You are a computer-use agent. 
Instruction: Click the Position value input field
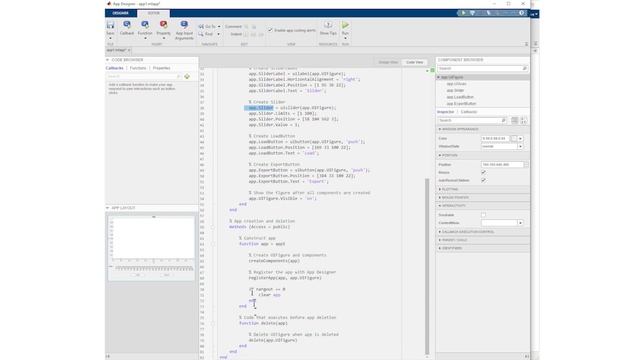502,164
